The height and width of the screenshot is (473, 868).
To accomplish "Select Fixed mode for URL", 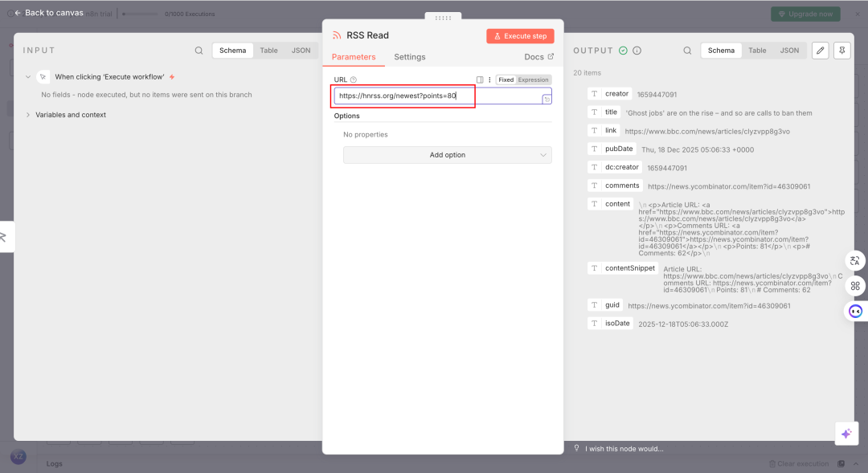I will pos(506,80).
